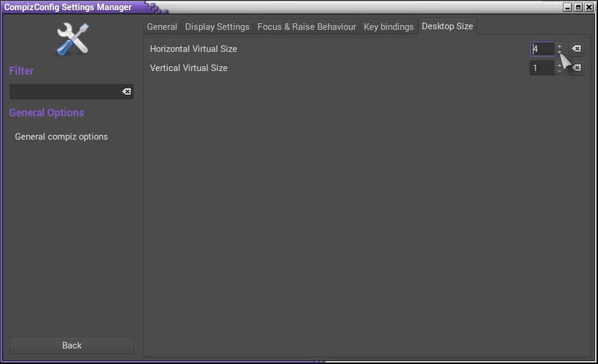The width and height of the screenshot is (598, 364).
Task: Go to Focus & Raise Behaviour tab
Action: pyautogui.click(x=306, y=27)
